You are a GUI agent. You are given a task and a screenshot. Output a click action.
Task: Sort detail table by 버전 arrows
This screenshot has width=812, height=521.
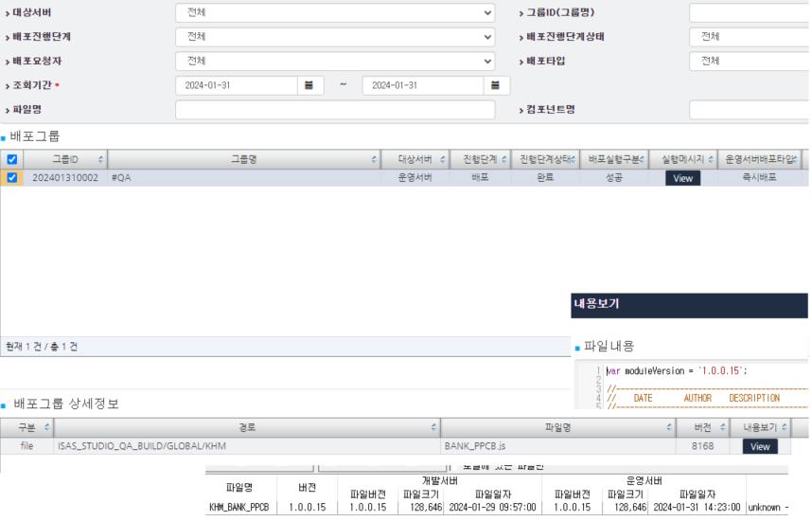[x=723, y=427]
